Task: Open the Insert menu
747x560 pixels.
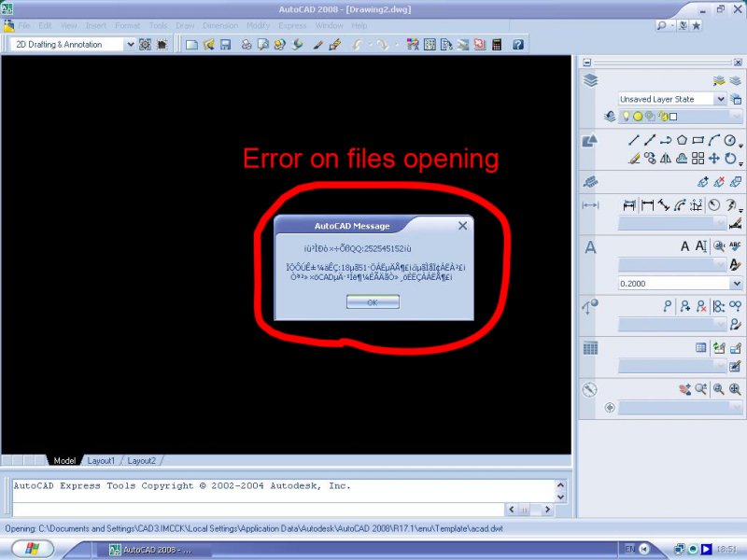Action: click(x=96, y=26)
